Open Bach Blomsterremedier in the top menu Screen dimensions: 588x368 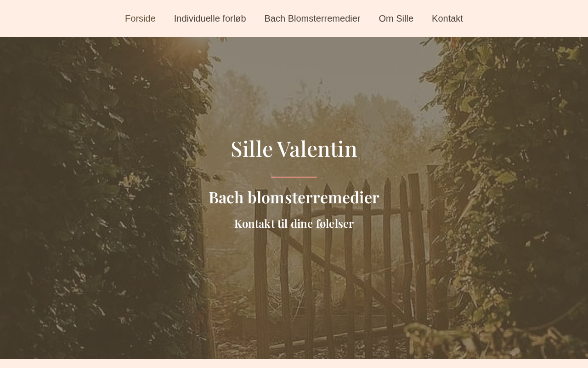pyautogui.click(x=312, y=18)
